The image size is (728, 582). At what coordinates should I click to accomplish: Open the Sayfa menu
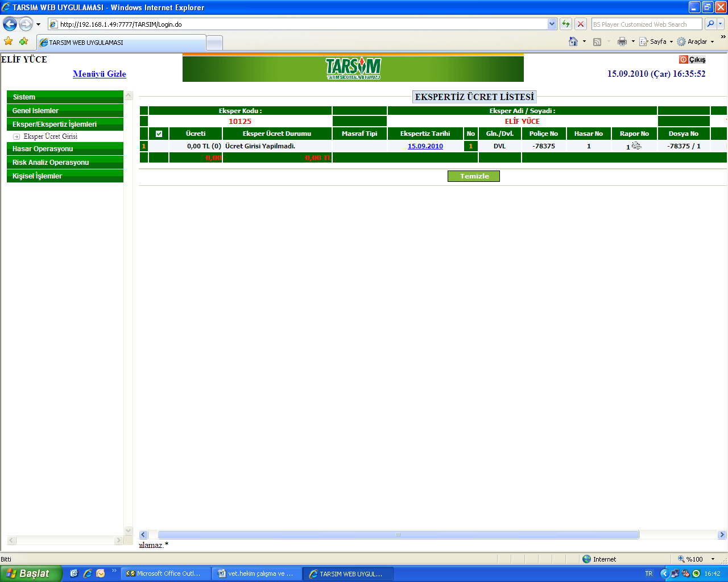pos(656,41)
